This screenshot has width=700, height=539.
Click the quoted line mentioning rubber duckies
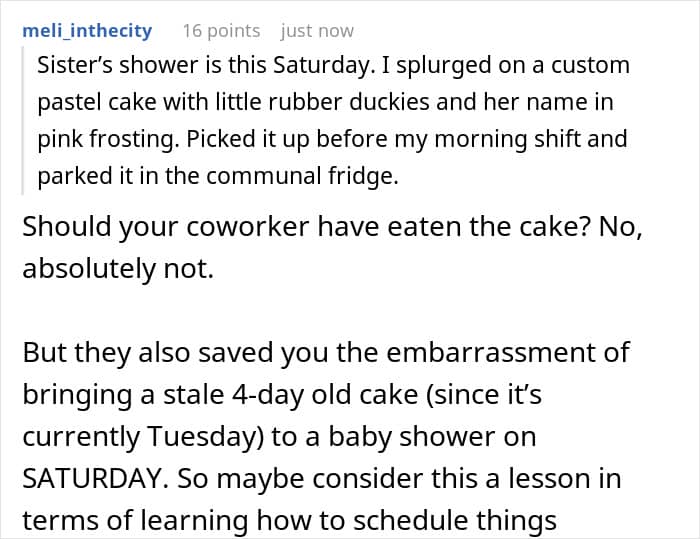[325, 102]
